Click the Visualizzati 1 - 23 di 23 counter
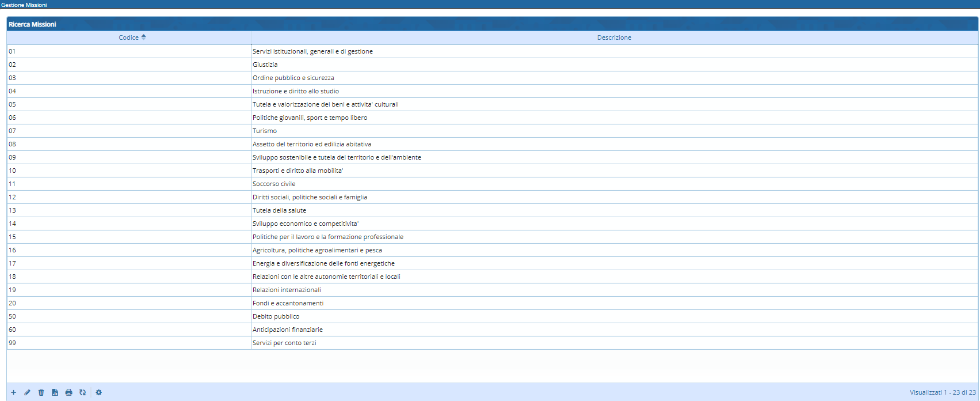The width and height of the screenshot is (980, 401). (x=942, y=392)
